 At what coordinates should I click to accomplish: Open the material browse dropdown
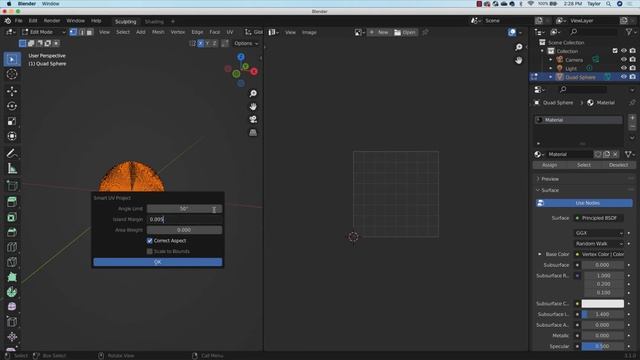539,154
